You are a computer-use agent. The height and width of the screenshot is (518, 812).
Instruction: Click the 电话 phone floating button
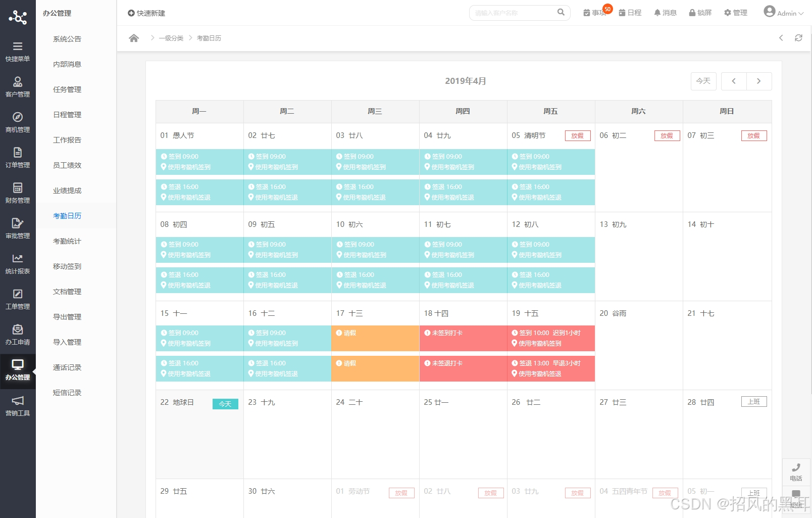click(796, 472)
